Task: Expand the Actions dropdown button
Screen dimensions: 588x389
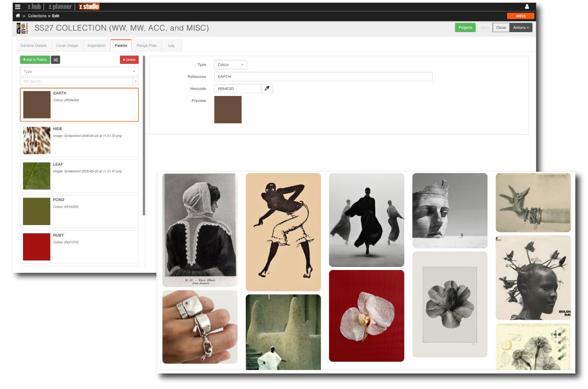Action: pos(521,28)
